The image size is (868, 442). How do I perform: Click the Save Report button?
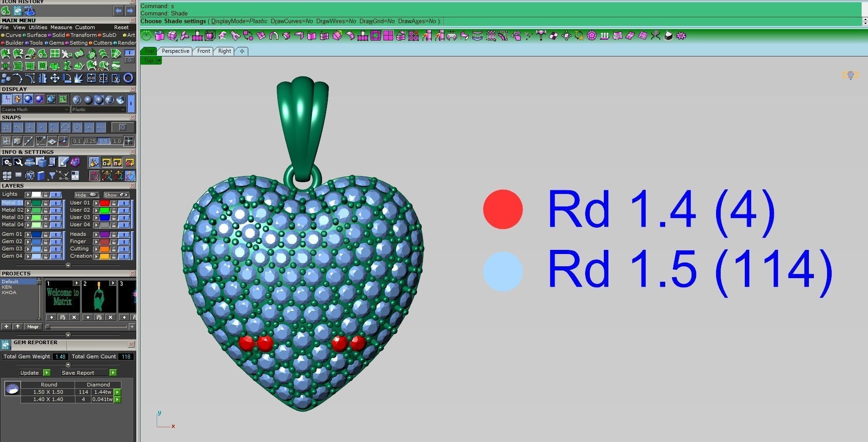tap(88, 373)
